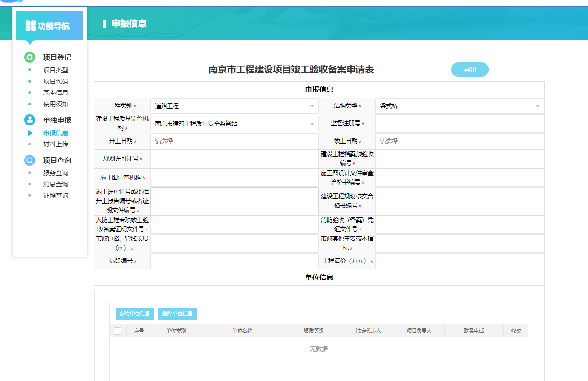Viewport: 588px width, 381px height.
Task: Click the 新增单位信息 button
Action: pyautogui.click(x=135, y=314)
